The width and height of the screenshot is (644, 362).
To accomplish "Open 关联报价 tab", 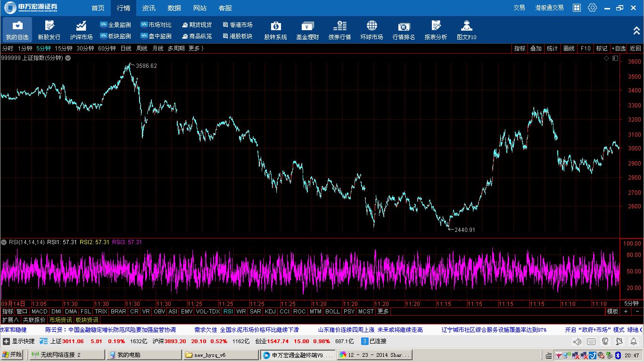I will pos(34,320).
